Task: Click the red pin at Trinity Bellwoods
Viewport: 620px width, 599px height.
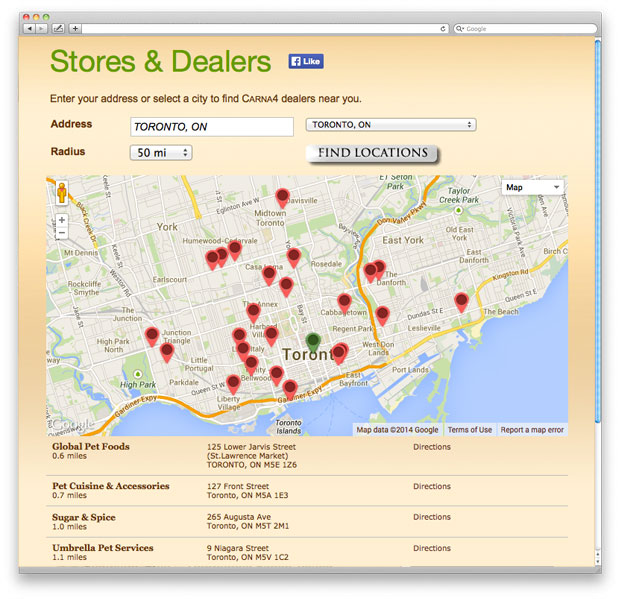Action: click(251, 365)
